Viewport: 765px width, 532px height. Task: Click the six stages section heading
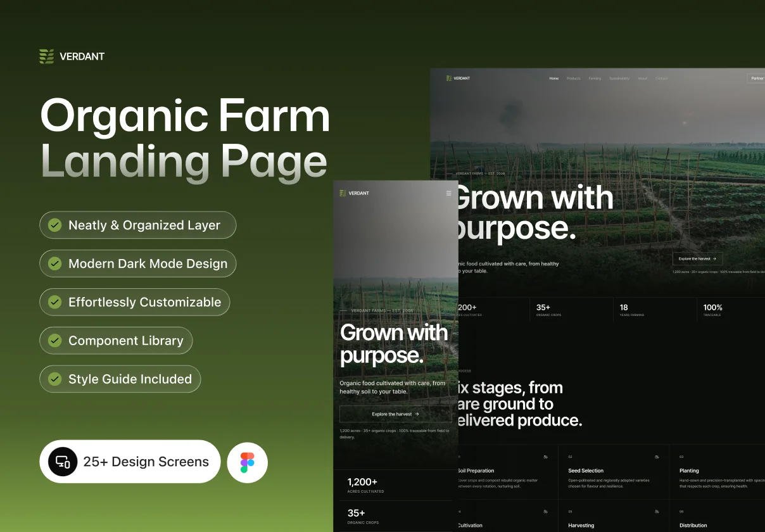tap(519, 403)
